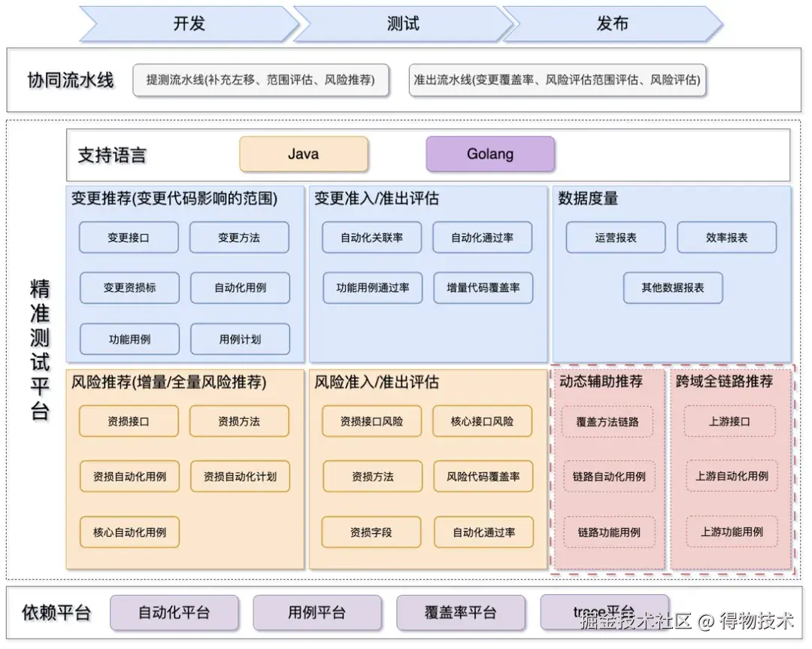This screenshot has height=649, width=812.
Task: Select the Java language box
Action: click(x=303, y=153)
